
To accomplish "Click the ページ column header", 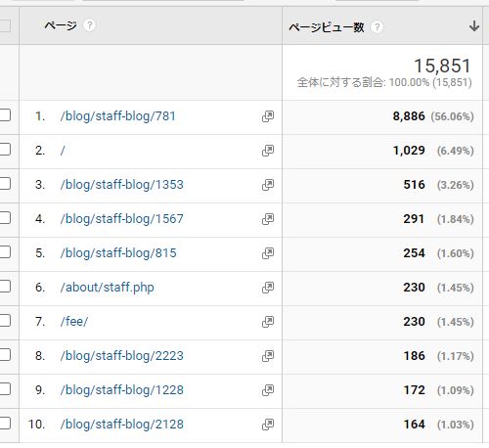I will point(61,25).
